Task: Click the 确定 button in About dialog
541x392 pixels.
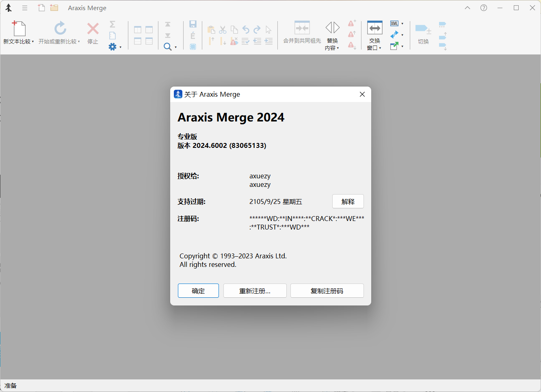Action: pos(198,291)
